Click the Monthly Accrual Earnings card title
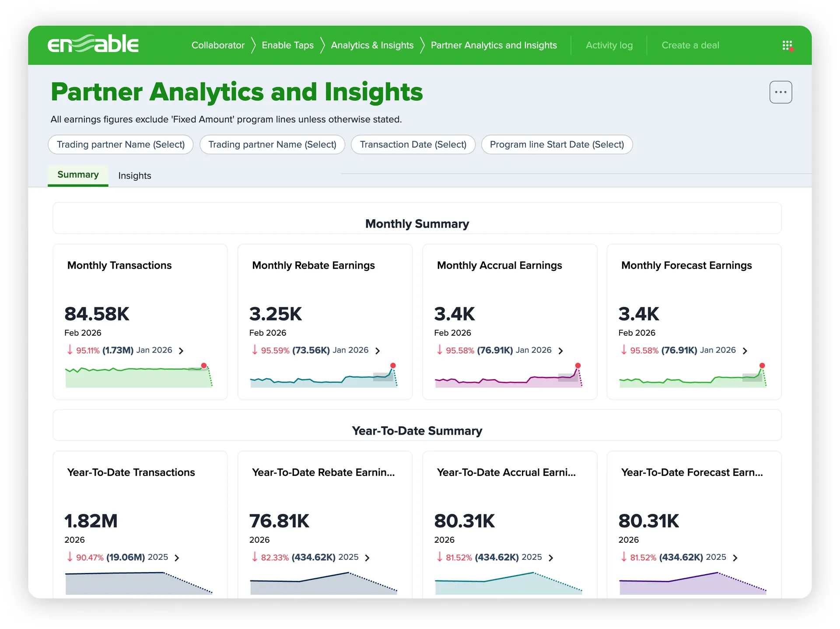 click(x=499, y=265)
